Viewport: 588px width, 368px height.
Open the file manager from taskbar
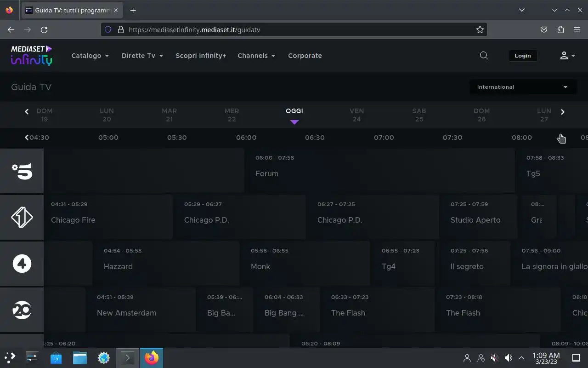pos(80,357)
